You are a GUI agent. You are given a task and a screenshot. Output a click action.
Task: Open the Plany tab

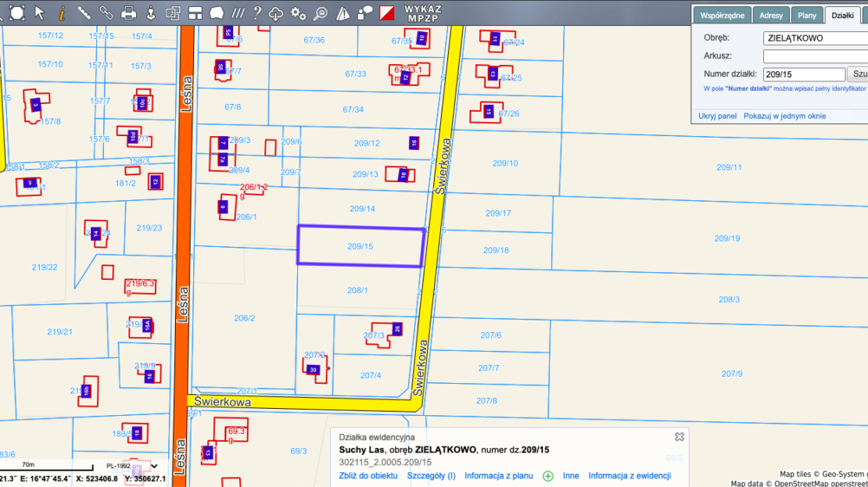807,15
